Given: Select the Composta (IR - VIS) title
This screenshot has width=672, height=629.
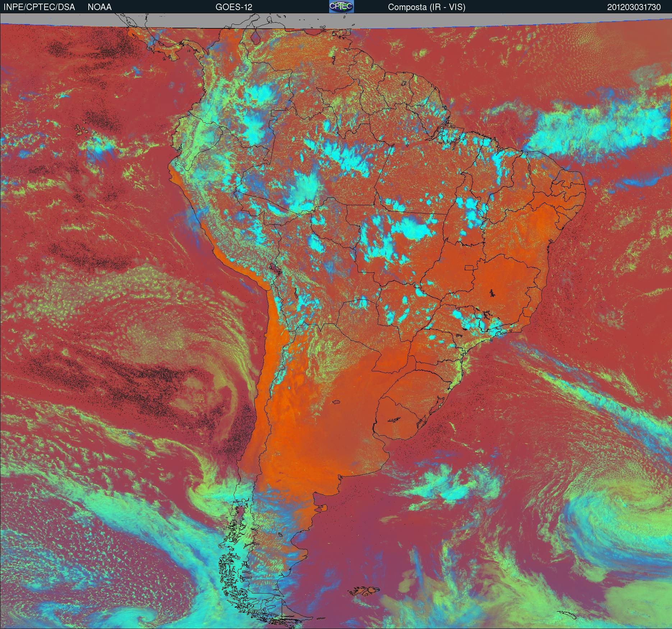Looking at the screenshot, I should pos(427,7).
